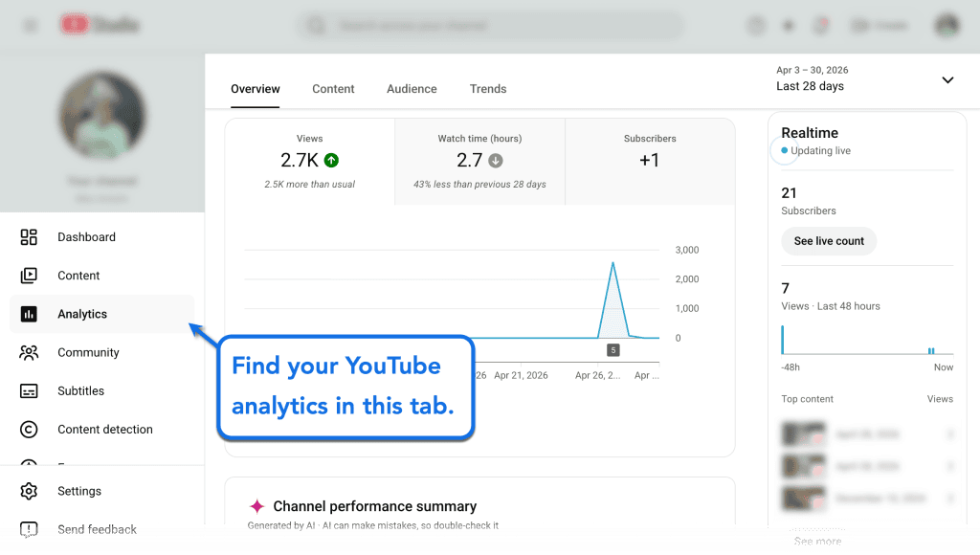
Task: Open Content detection in the sidebar
Action: click(105, 430)
